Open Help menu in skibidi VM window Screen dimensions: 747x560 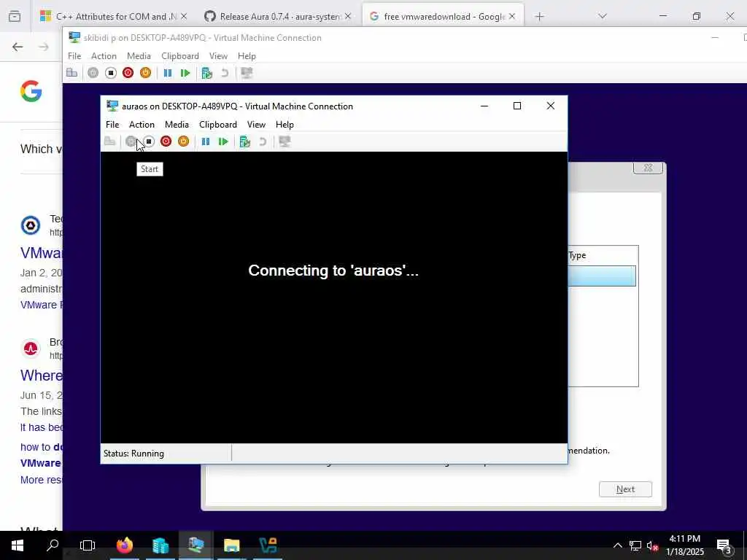pyautogui.click(x=247, y=55)
